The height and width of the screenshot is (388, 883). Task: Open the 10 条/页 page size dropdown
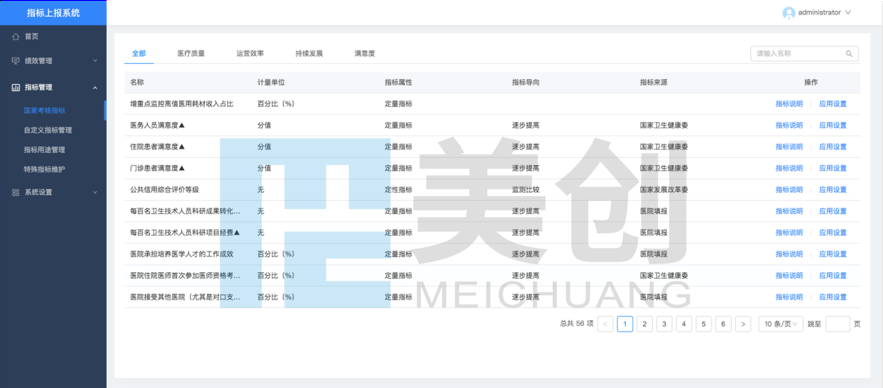(781, 324)
